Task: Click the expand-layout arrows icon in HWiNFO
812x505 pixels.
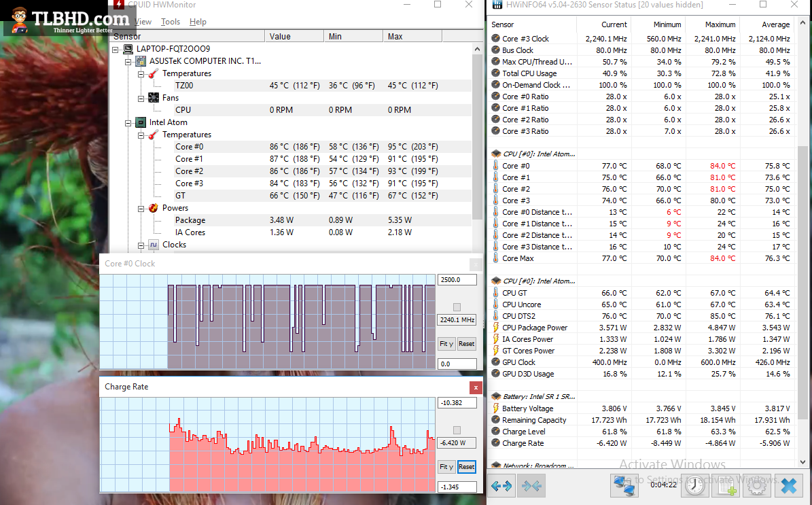Action: coord(501,486)
